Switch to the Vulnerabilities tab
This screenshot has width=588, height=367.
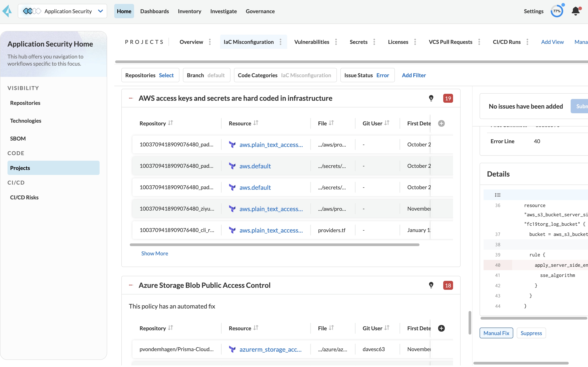[x=311, y=42]
